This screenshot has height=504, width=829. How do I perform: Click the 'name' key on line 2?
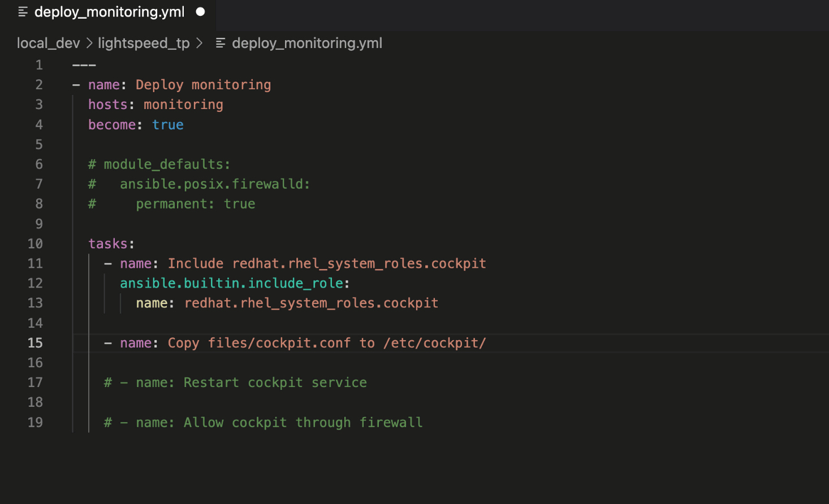(x=104, y=85)
